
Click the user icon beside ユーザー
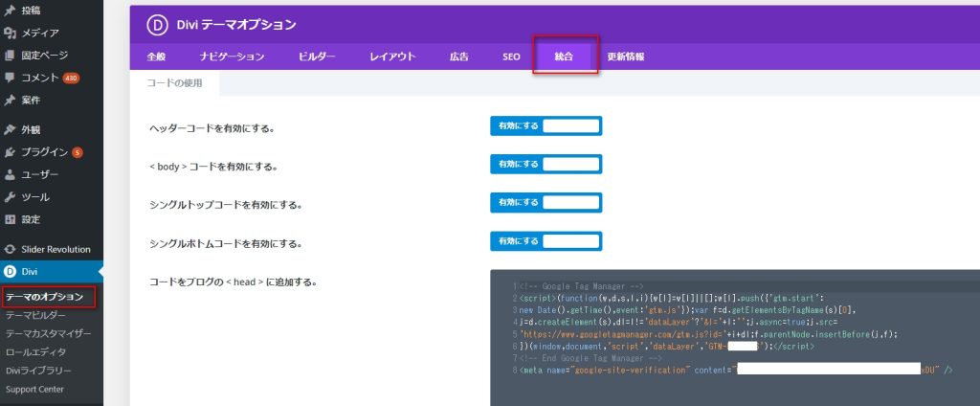[x=10, y=174]
